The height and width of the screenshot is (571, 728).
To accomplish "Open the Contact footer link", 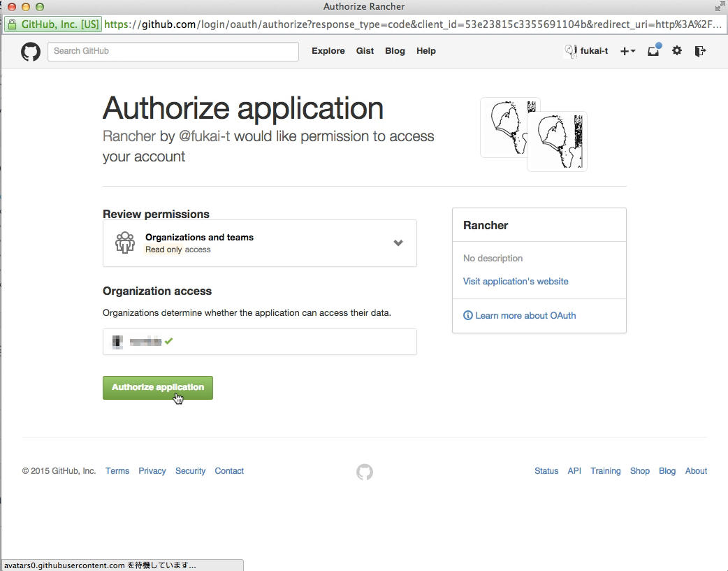I will coord(229,470).
